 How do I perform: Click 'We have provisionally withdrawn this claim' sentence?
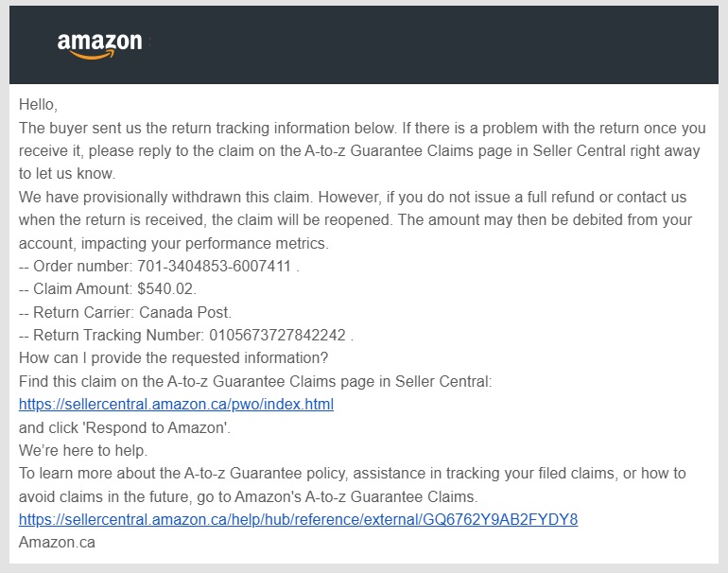pos(165,197)
